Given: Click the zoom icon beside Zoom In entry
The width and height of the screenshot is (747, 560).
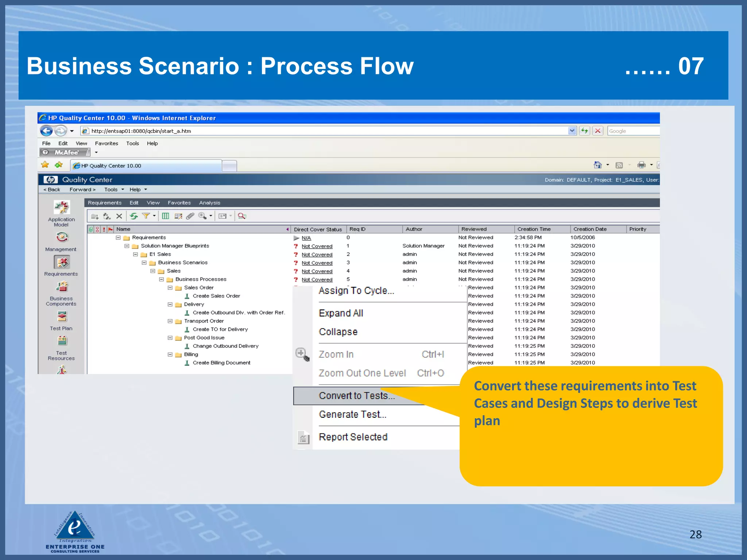Looking at the screenshot, I should point(302,354).
